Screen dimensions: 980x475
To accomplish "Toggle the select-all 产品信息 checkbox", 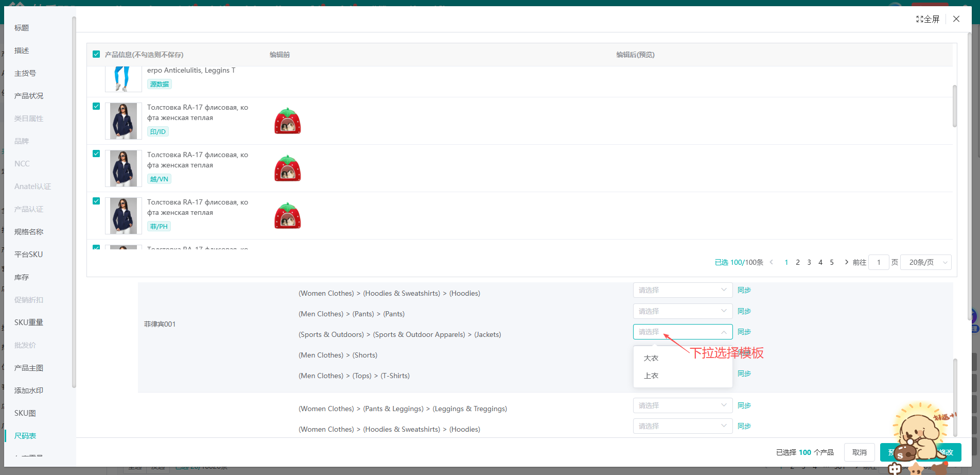I will [96, 54].
